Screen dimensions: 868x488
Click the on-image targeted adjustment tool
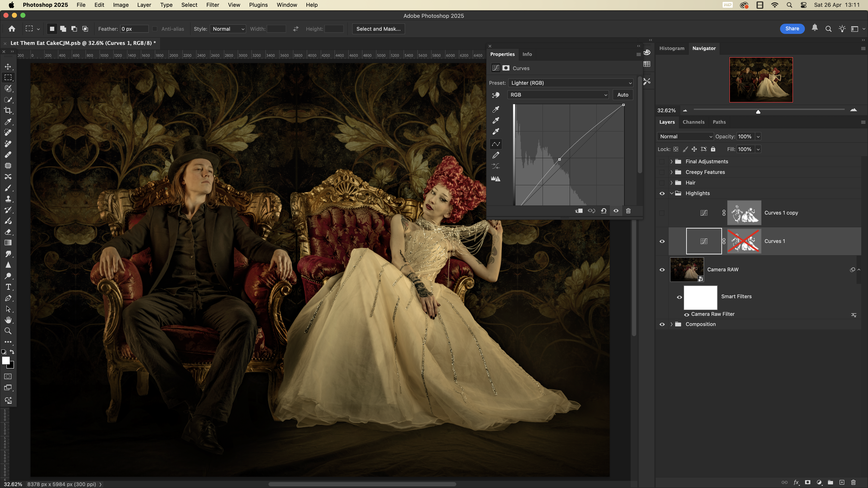(x=496, y=95)
